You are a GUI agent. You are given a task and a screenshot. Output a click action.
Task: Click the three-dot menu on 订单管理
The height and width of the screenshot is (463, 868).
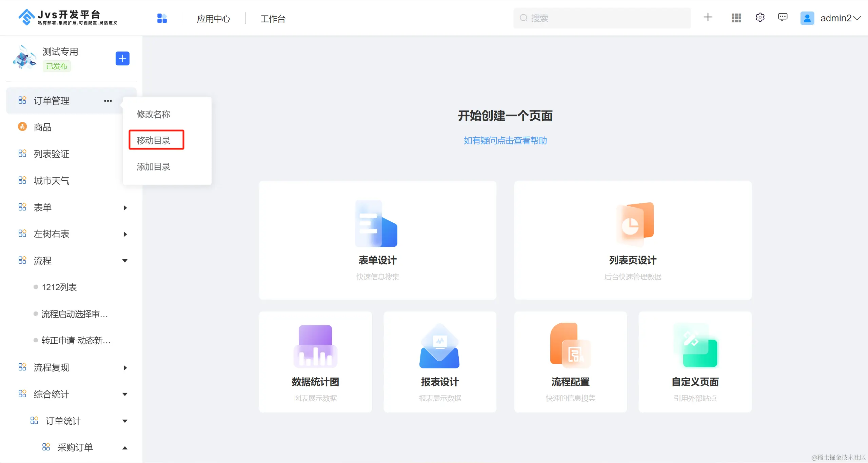pos(108,101)
